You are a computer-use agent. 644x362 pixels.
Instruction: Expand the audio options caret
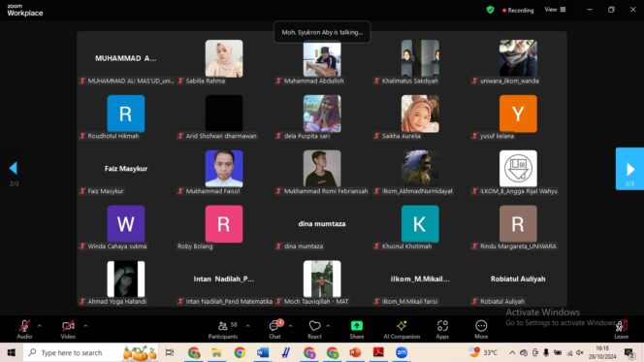tap(40, 326)
